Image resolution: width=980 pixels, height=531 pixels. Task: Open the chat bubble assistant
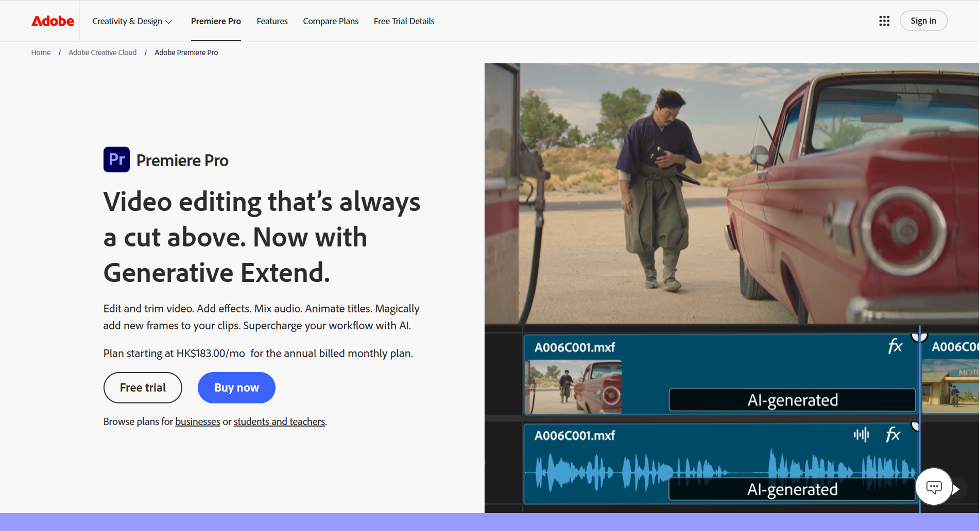point(934,487)
